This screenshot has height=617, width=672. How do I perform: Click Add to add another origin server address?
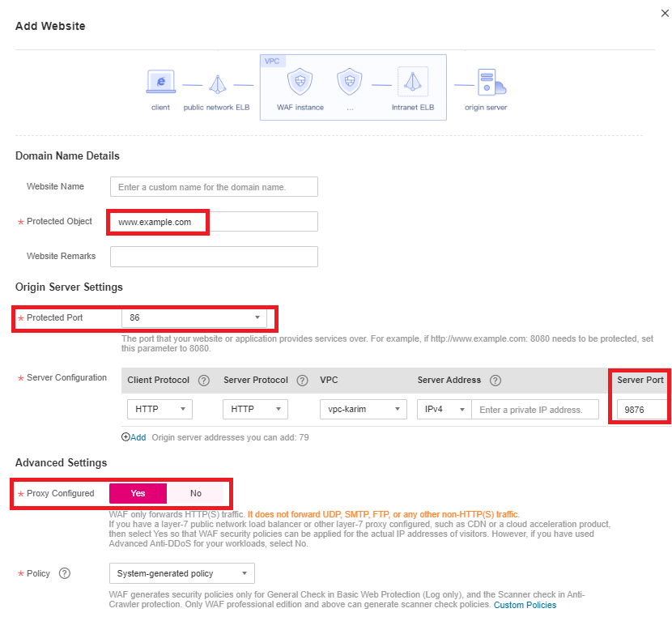click(134, 436)
